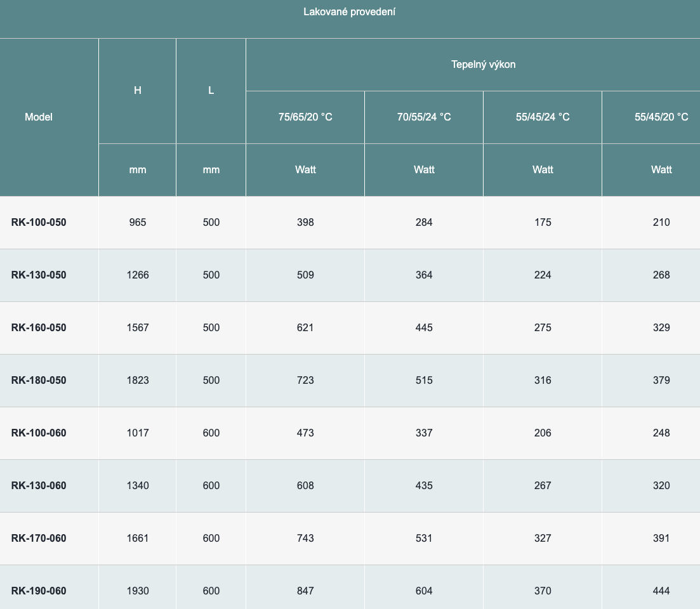
Task: Select the RK-180-050 row label
Action: 39,380
